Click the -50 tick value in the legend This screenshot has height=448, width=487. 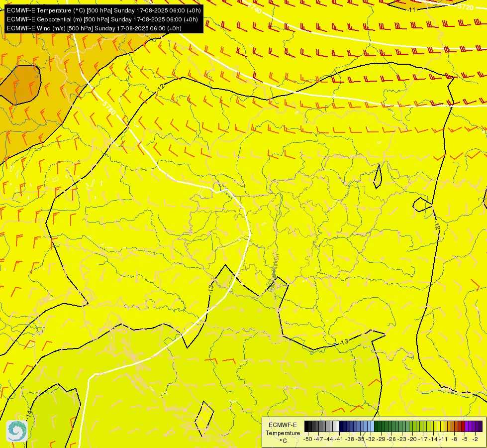(308, 439)
